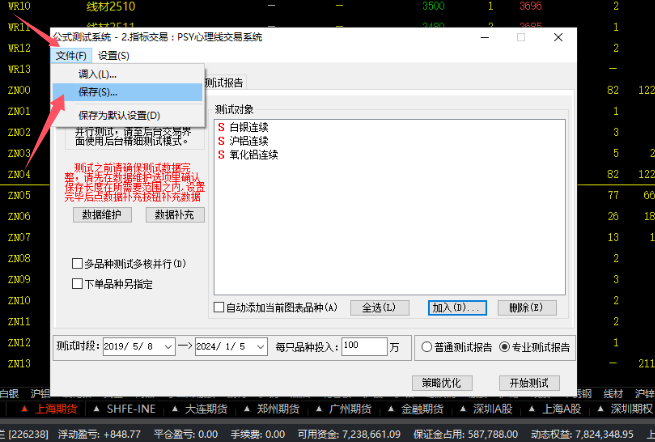The width and height of the screenshot is (655, 442).
Task: Switch to the 上海A股 market tab
Action: (561, 409)
